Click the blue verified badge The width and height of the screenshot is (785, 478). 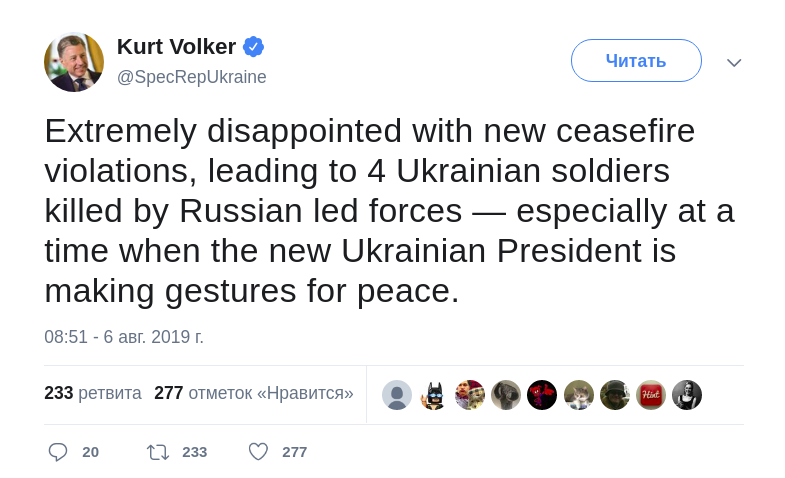[x=253, y=47]
